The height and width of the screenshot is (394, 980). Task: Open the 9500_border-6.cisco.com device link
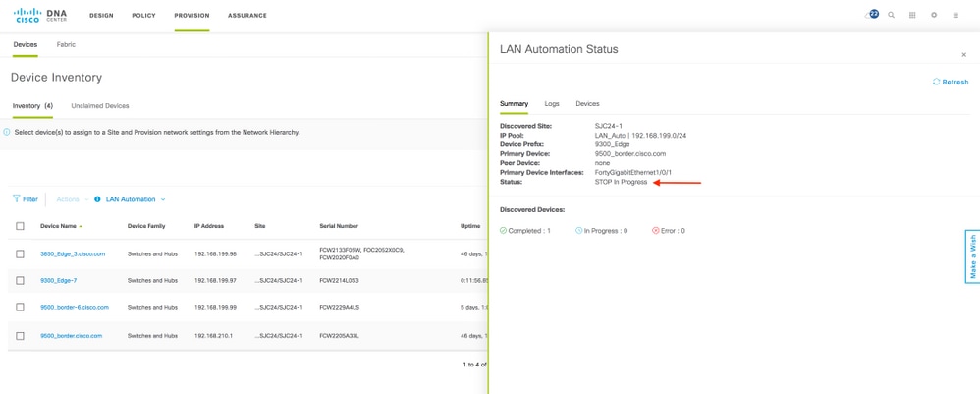[x=75, y=308]
